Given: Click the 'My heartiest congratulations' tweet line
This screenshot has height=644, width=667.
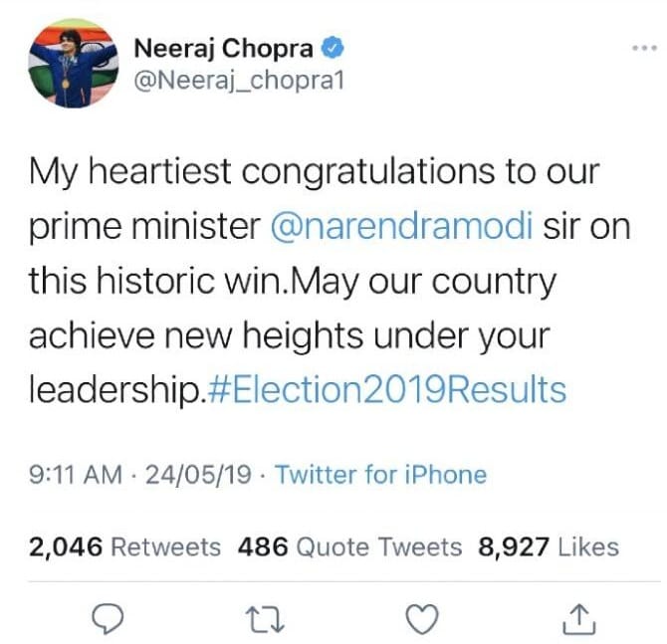Looking at the screenshot, I should pos(314,172).
